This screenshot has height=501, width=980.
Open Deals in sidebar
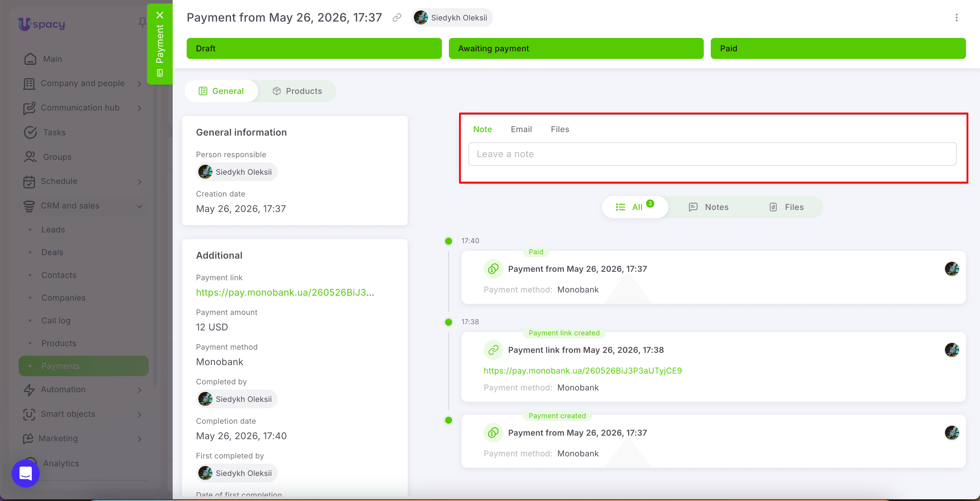pyautogui.click(x=52, y=253)
